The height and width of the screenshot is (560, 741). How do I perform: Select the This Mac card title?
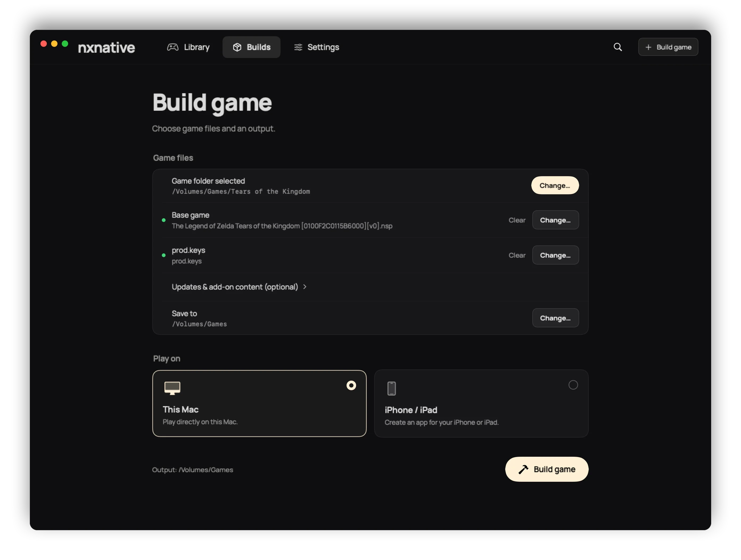pos(180,409)
